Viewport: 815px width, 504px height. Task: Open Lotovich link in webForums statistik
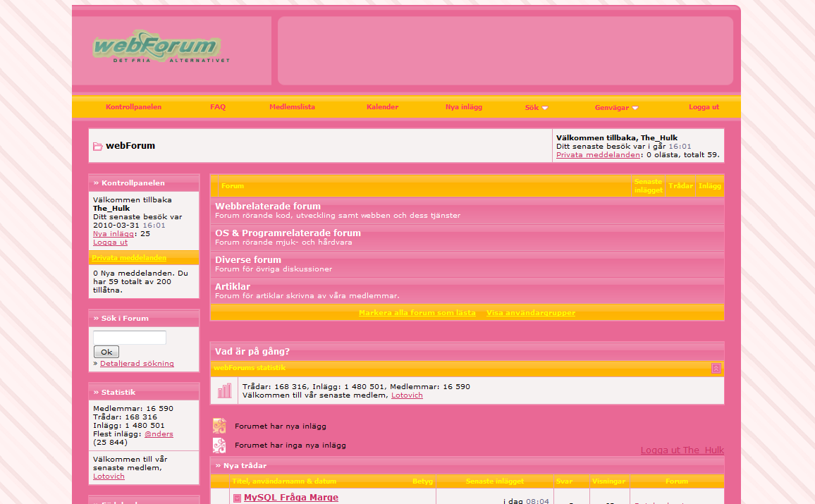point(407,395)
